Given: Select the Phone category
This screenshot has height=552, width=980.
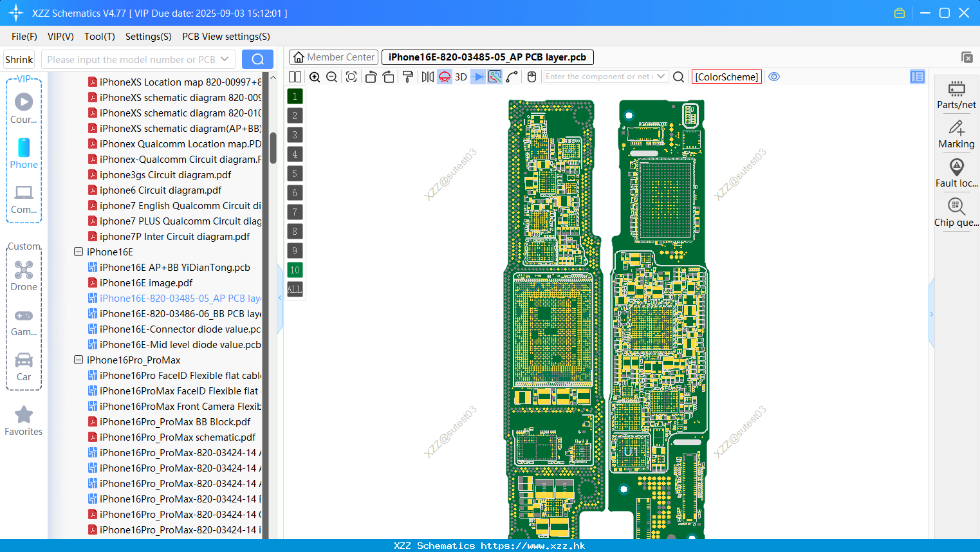Looking at the screenshot, I should click(x=24, y=153).
